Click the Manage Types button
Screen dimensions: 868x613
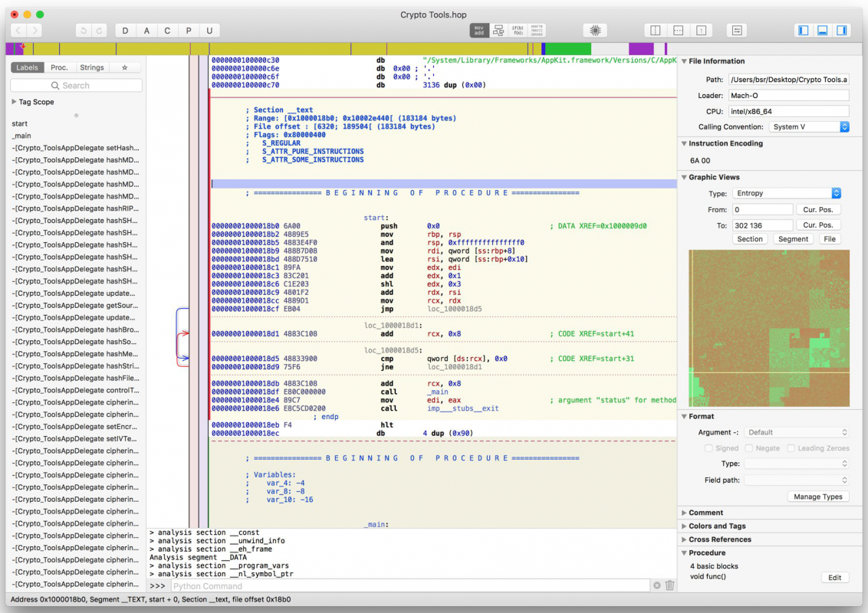pos(817,497)
